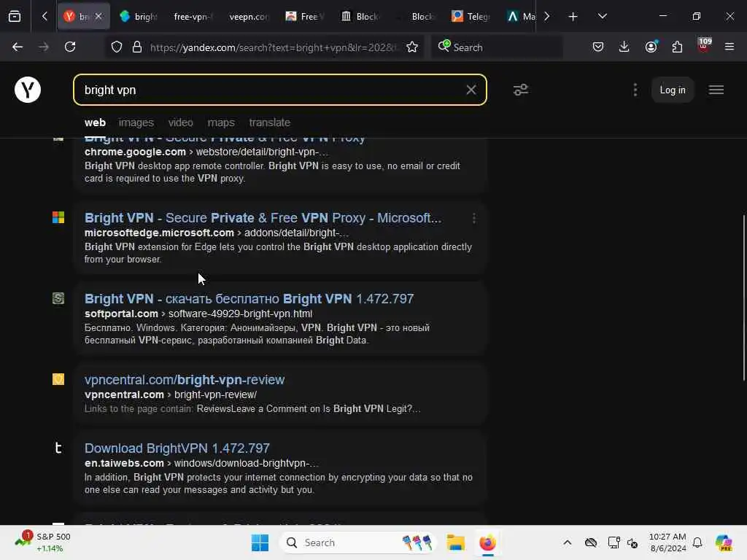This screenshot has width=747, height=560.
Task: Select the web search category
Action: pos(96,122)
